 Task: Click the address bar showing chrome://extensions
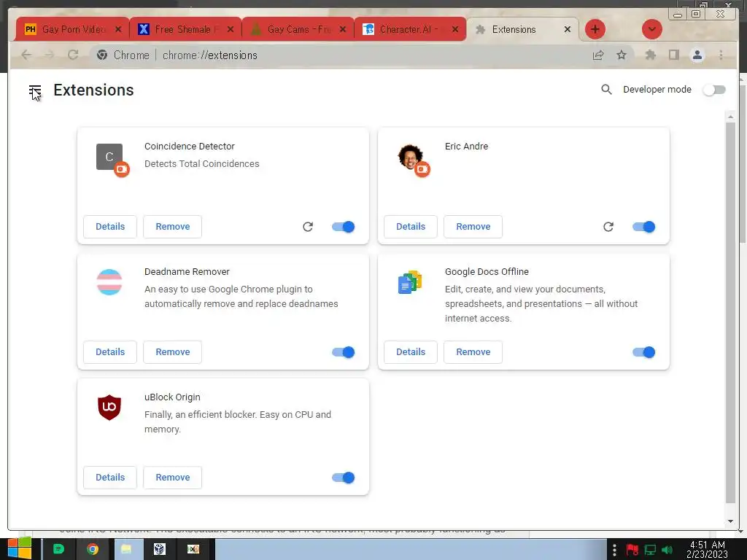point(362,55)
